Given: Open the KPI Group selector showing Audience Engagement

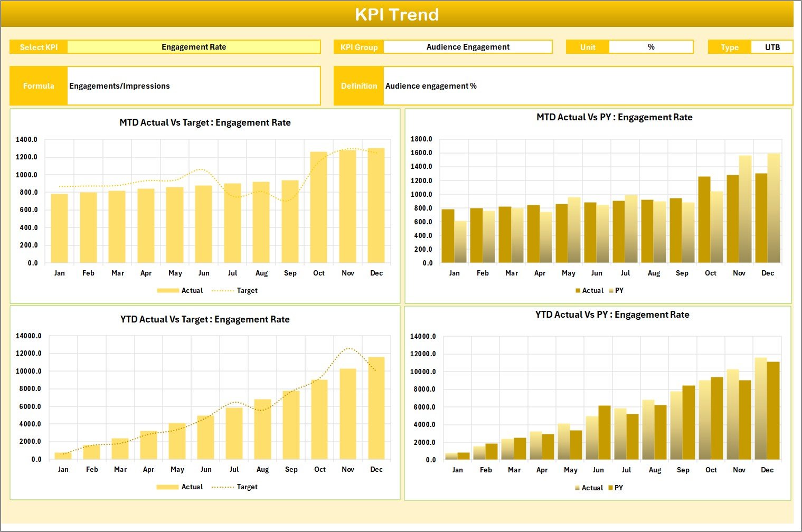Looking at the screenshot, I should pos(468,46).
